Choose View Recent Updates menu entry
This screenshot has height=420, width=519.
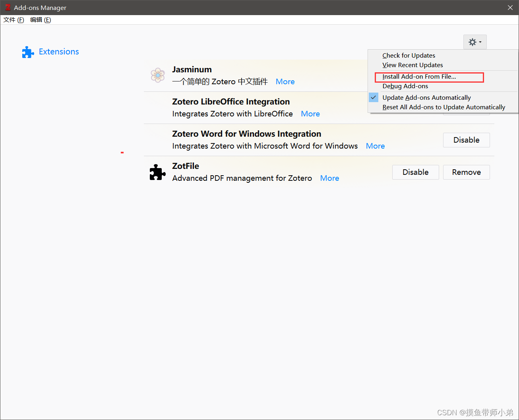pos(412,65)
